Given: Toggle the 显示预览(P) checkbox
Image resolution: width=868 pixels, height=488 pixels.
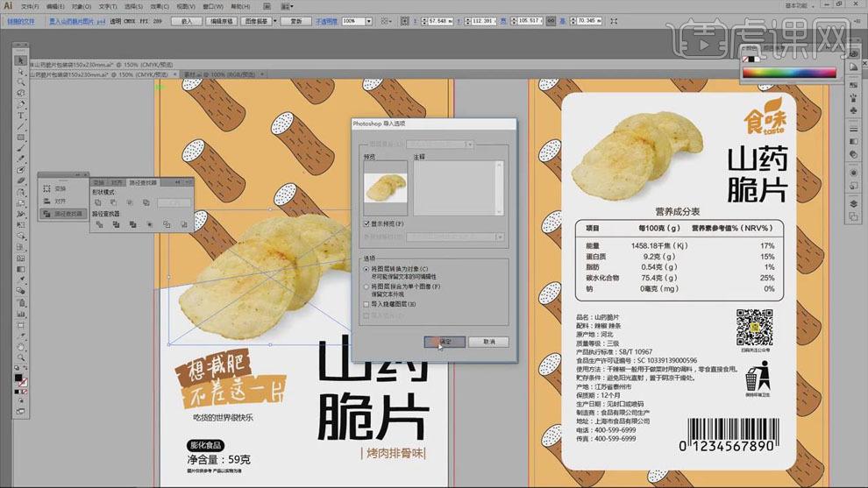Looking at the screenshot, I should tap(366, 224).
